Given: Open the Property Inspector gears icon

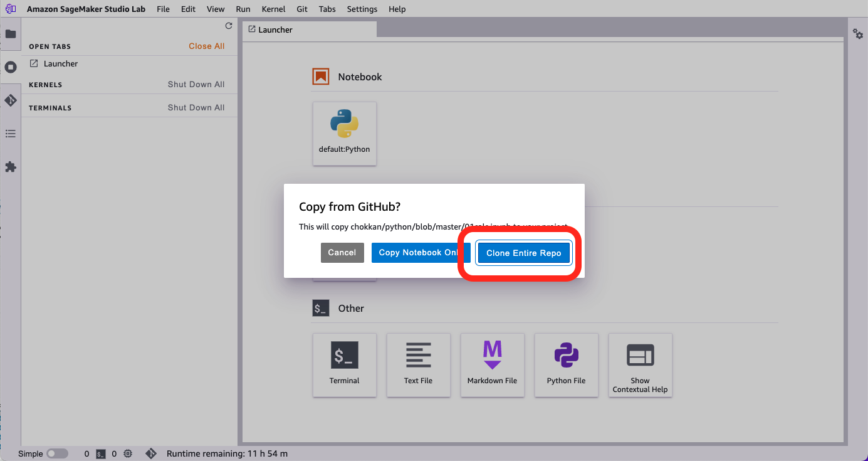Looking at the screenshot, I should click(x=858, y=34).
